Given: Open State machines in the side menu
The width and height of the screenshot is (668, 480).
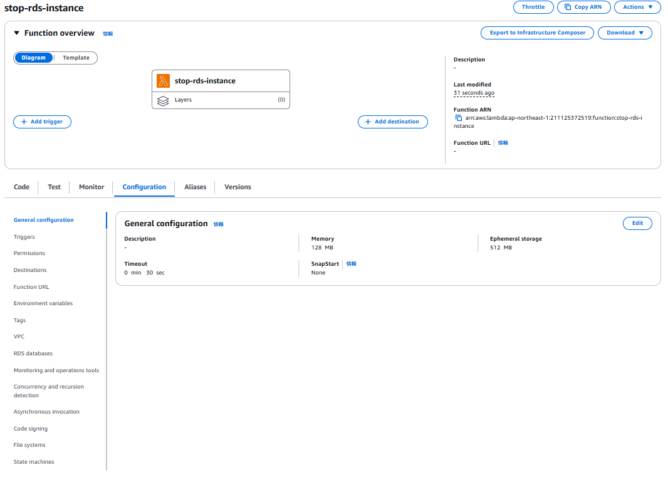Looking at the screenshot, I should [34, 462].
